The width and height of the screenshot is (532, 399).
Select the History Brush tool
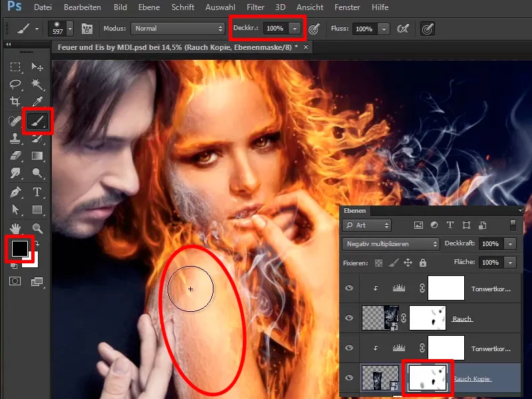[x=37, y=138]
